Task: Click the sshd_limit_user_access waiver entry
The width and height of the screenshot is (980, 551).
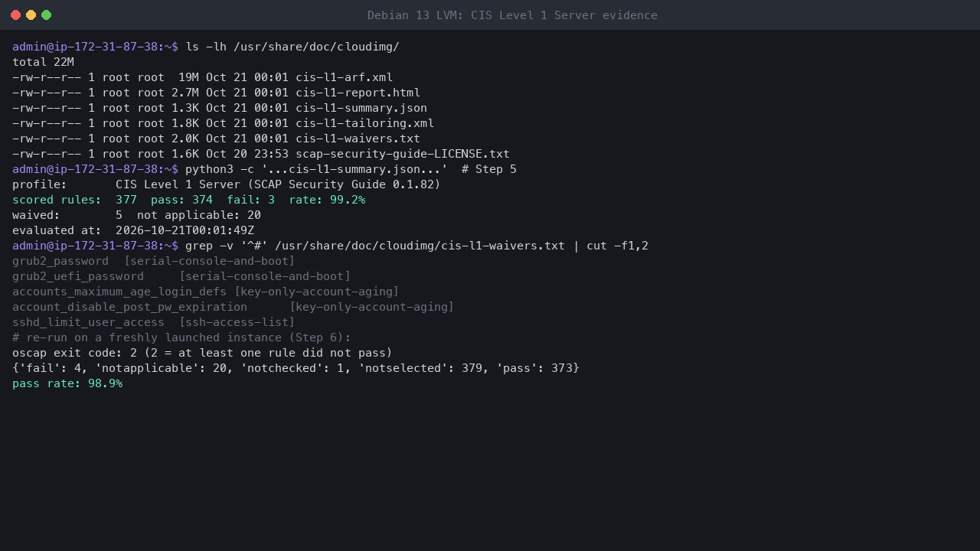Action: pos(153,322)
